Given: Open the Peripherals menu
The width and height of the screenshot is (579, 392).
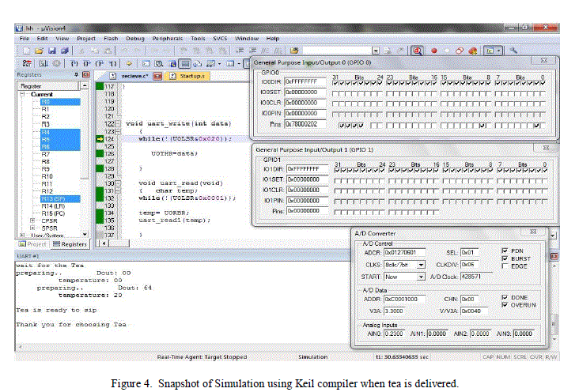Looking at the screenshot, I should pos(166,38).
